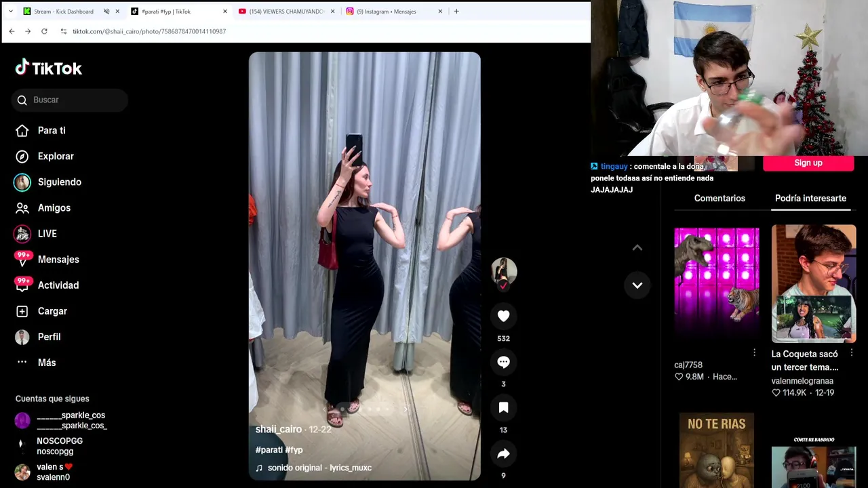Image resolution: width=868 pixels, height=488 pixels.
Task: Open the caj7758 dinosaur and tiger video thumbnail
Action: (717, 285)
